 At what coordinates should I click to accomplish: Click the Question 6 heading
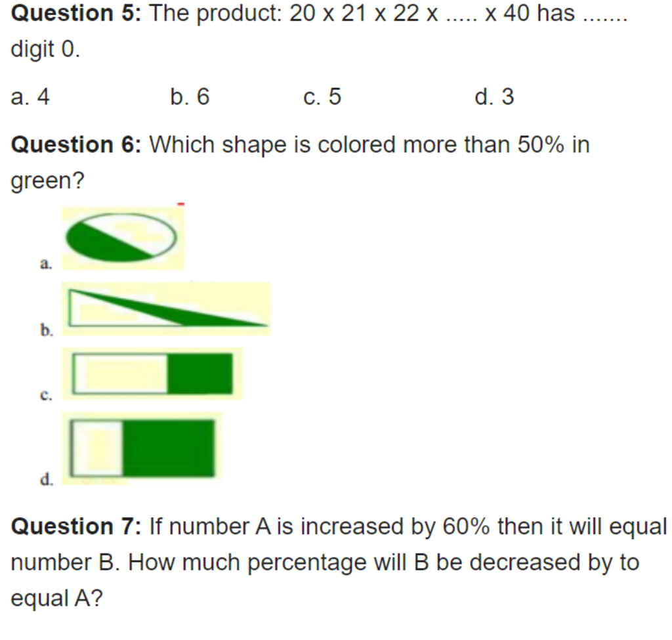76,144
